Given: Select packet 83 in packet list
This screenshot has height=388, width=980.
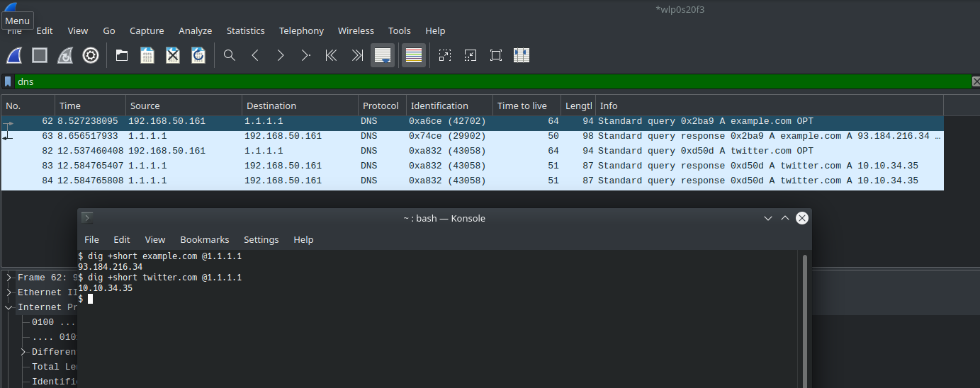Looking at the screenshot, I should (472, 166).
